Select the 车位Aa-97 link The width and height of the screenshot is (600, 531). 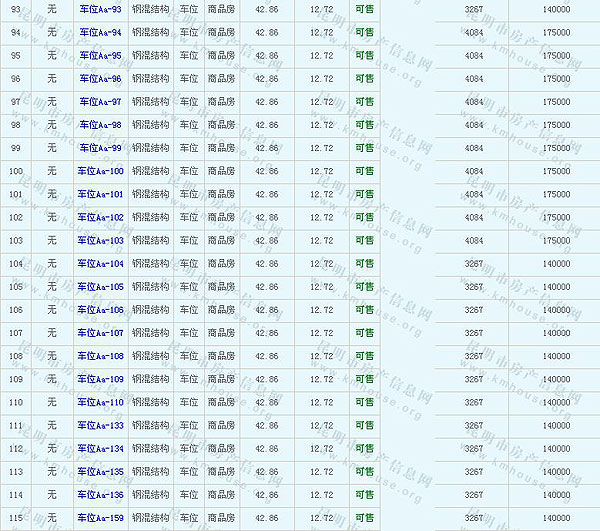click(x=100, y=102)
